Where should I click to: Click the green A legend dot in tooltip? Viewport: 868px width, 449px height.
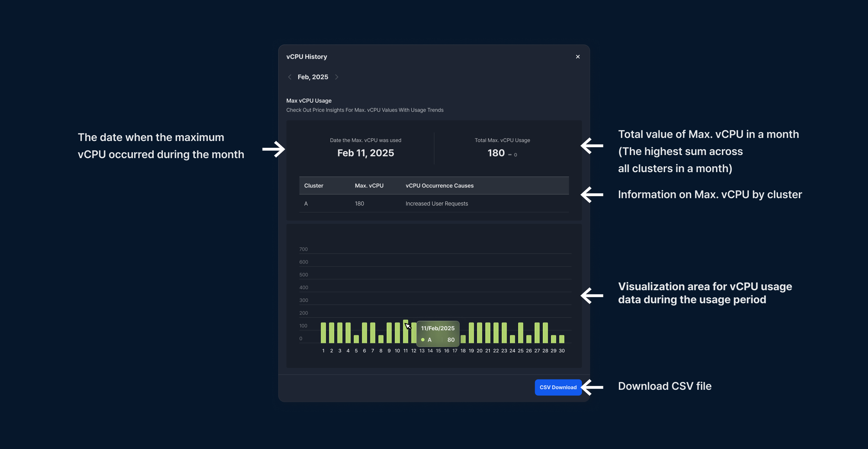point(423,340)
